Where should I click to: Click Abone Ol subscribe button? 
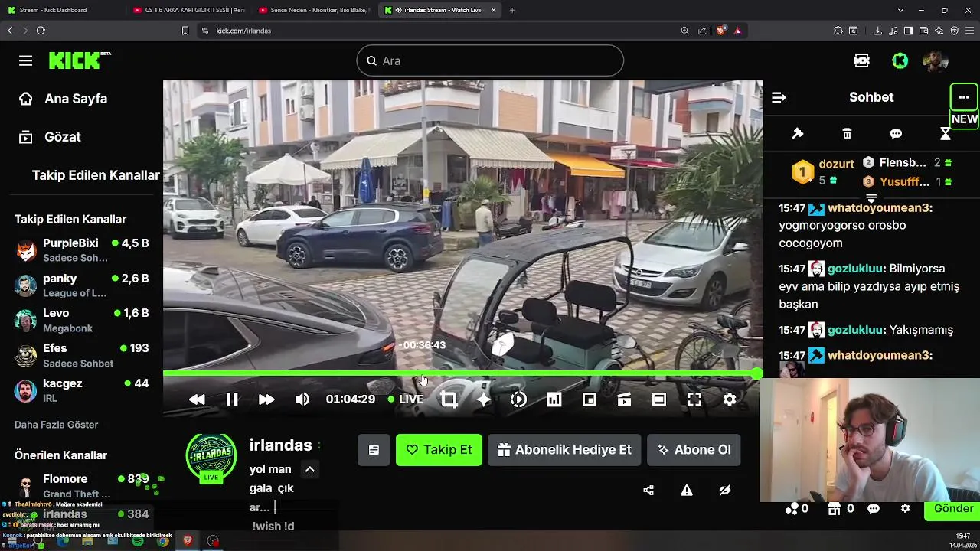694,450
